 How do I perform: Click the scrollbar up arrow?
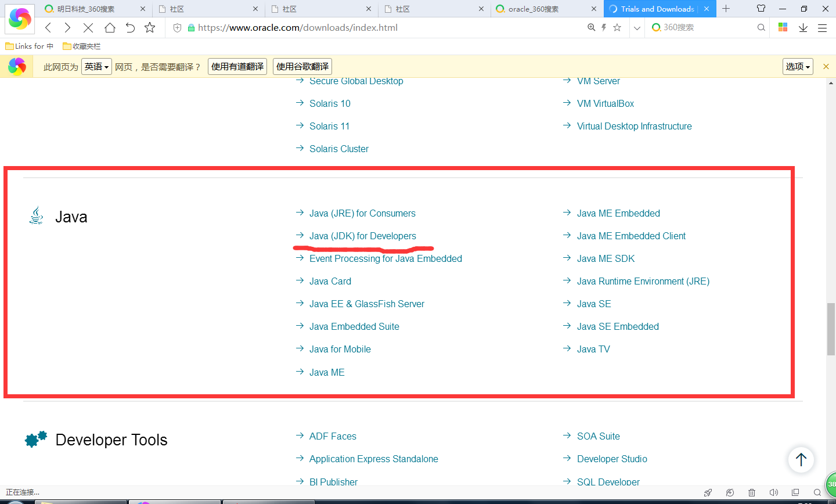pos(831,83)
